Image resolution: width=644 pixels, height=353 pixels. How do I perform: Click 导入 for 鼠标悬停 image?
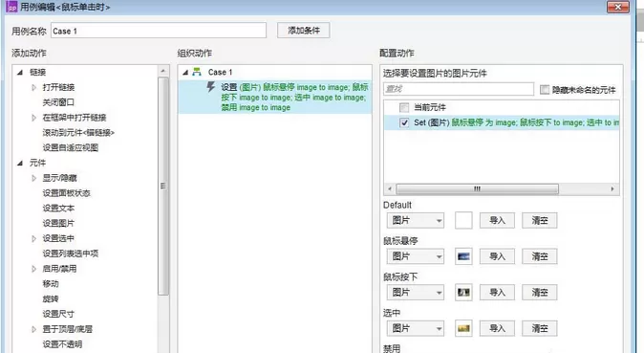click(498, 256)
